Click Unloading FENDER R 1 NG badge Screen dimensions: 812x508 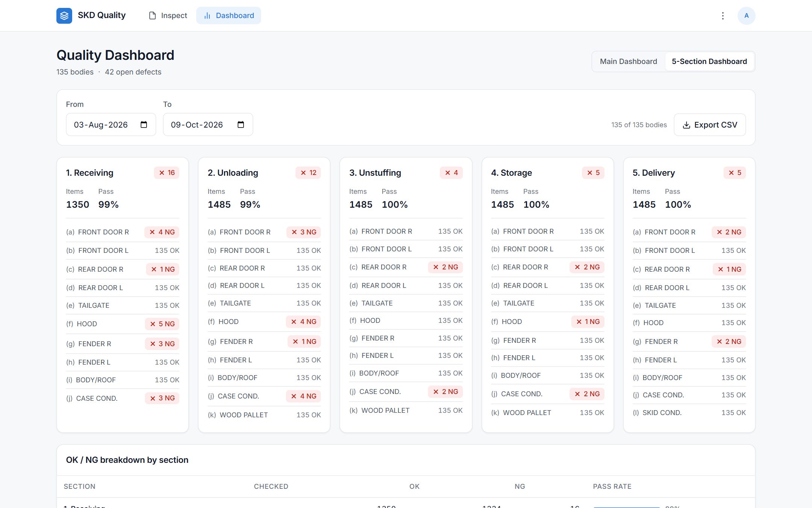point(304,342)
